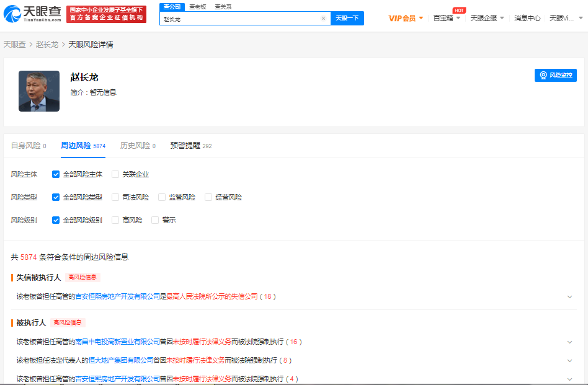Toggle the 全部风险主体 checkbox
The height and width of the screenshot is (385, 588).
(x=56, y=174)
